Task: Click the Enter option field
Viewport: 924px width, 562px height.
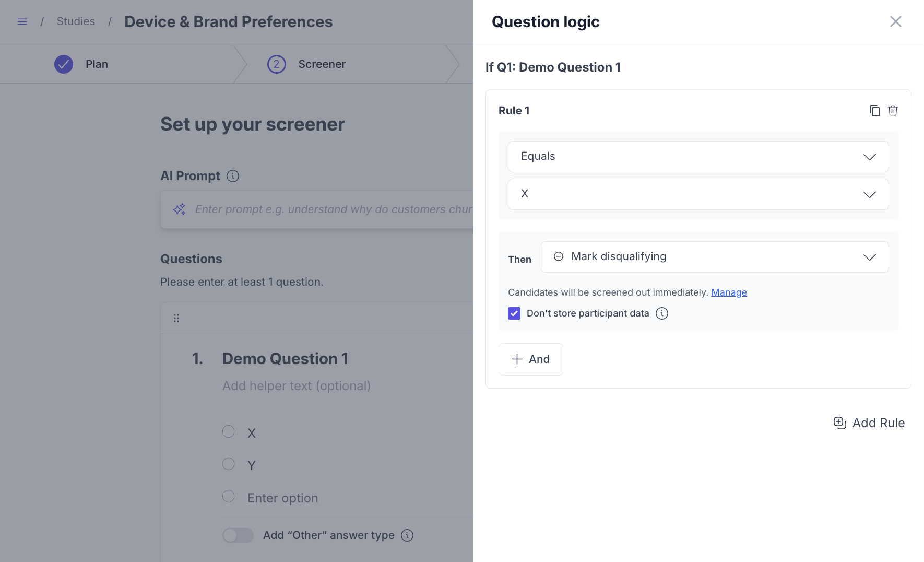Action: (283, 498)
